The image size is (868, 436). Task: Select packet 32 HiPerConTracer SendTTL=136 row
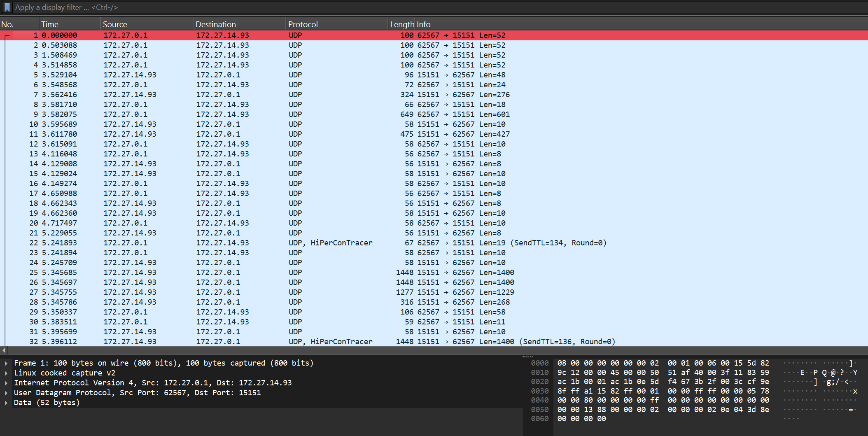(434, 342)
